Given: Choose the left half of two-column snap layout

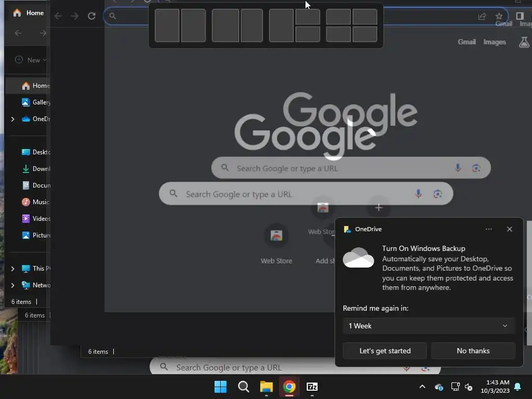Looking at the screenshot, I should pos(167,25).
